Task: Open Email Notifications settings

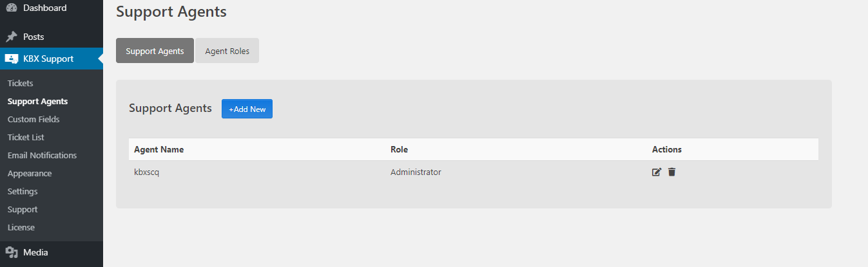Action: point(42,155)
